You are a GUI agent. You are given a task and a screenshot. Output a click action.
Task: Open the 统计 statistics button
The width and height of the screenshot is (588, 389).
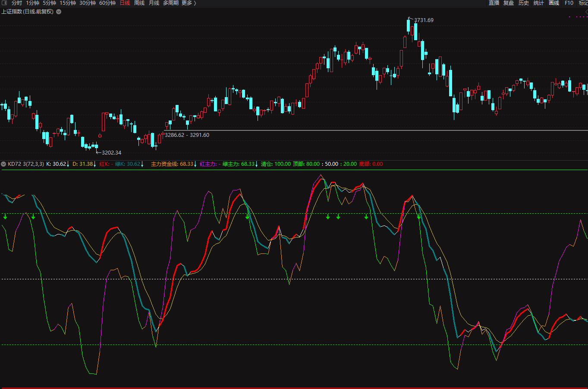tap(539, 3)
